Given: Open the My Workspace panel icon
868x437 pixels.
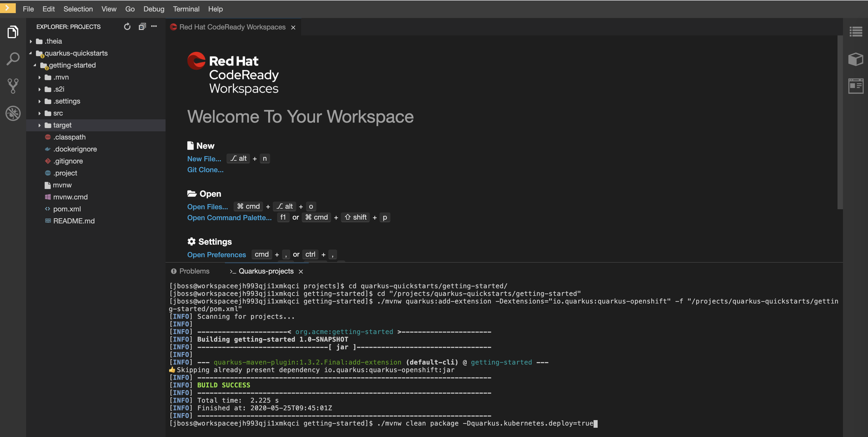Looking at the screenshot, I should 855,86.
